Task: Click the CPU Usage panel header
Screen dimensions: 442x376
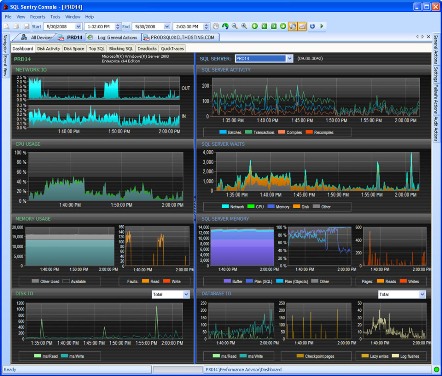Action: pyautogui.click(x=102, y=144)
